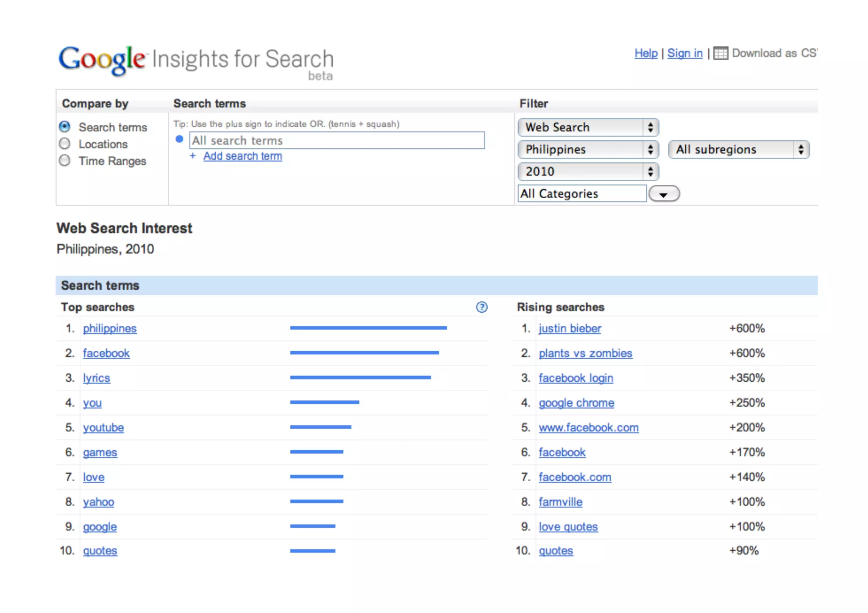Focus the All search terms input field
The width and height of the screenshot is (868, 613).
coord(337,140)
